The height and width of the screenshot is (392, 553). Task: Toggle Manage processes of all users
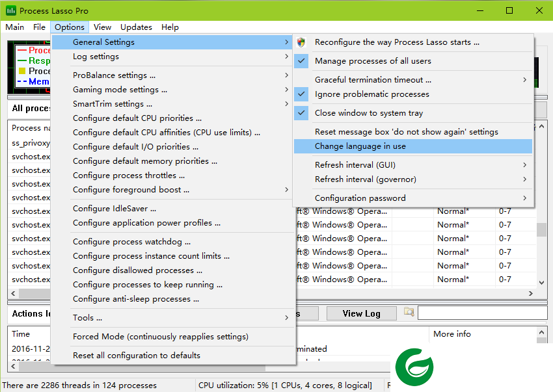(x=413, y=61)
